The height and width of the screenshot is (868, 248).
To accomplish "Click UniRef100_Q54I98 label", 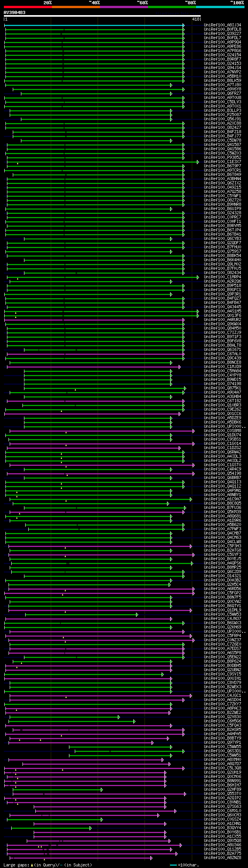I will click(222, 473).
